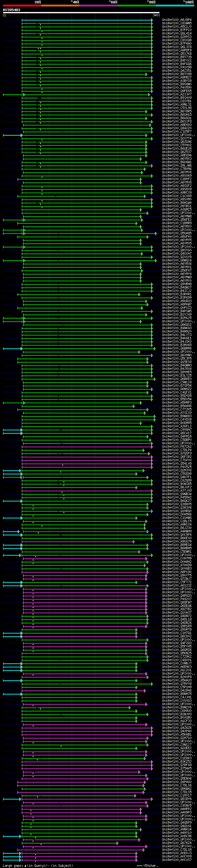Select hit UniRef100_Q6FIR2
197x868 pixels.
click(x=177, y=457)
